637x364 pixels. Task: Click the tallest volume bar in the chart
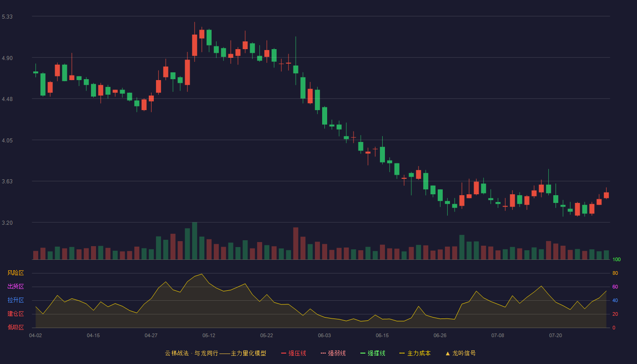pyautogui.click(x=195, y=241)
